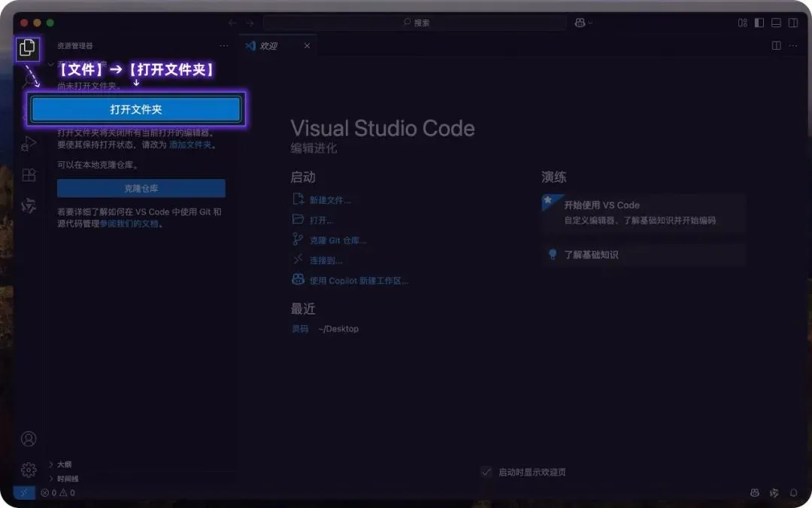
Task: Click 新建文件... on Welcome page
Action: [330, 200]
